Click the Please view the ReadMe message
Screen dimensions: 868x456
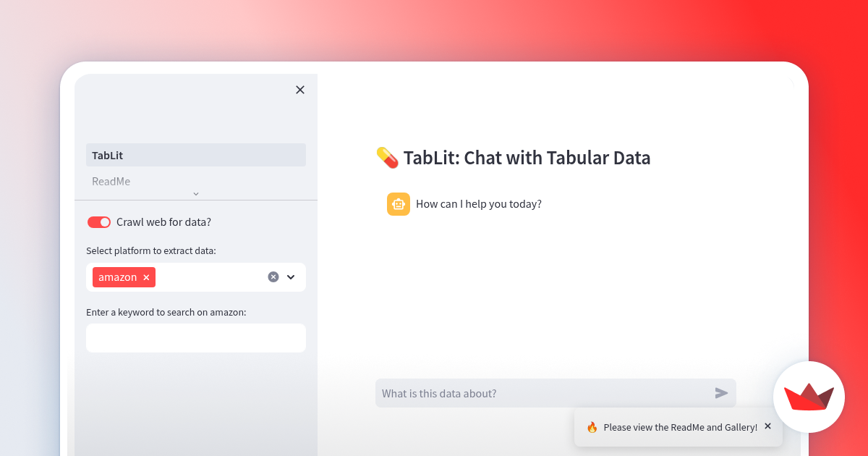click(x=680, y=427)
